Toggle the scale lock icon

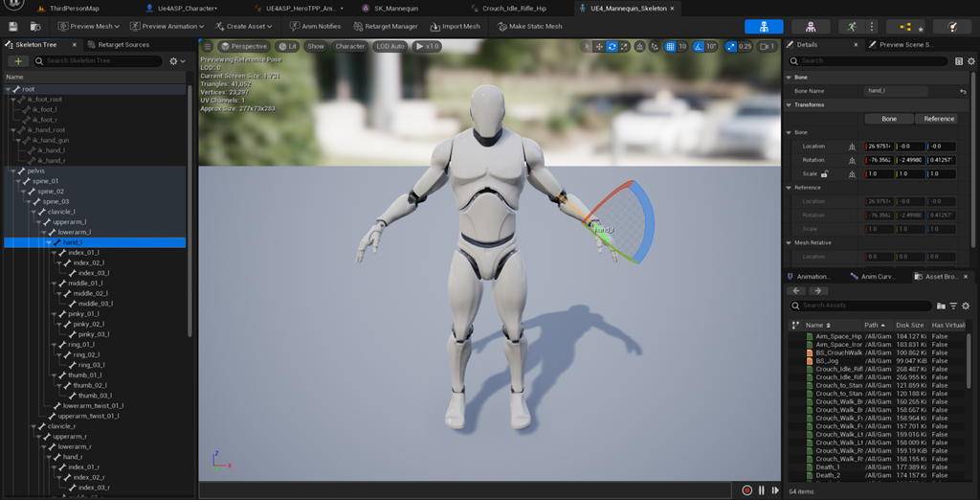point(824,174)
